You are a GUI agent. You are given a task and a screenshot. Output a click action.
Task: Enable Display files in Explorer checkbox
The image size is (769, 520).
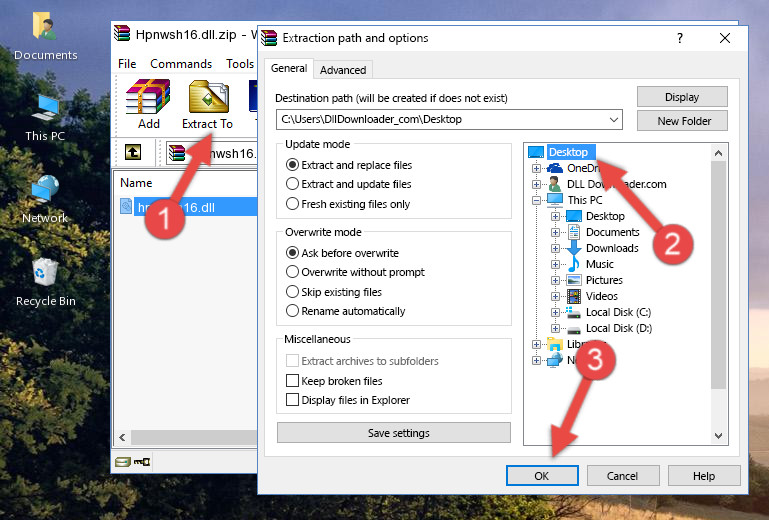click(x=292, y=400)
